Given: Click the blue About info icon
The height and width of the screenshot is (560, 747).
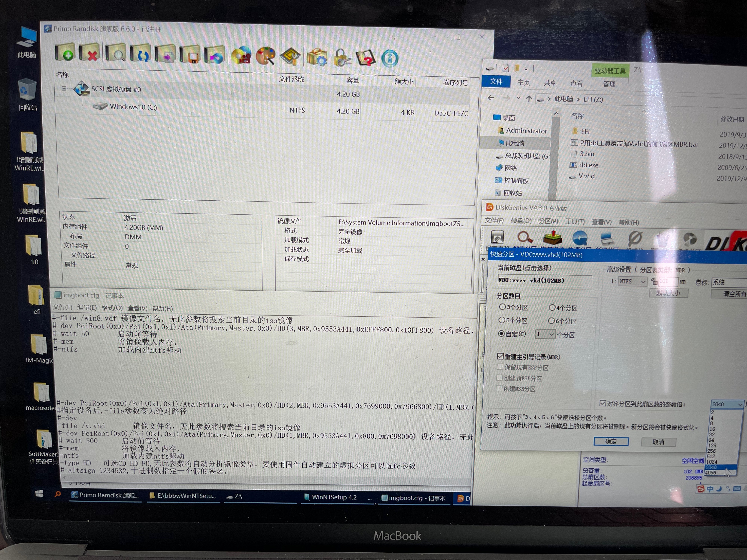Looking at the screenshot, I should 390,58.
